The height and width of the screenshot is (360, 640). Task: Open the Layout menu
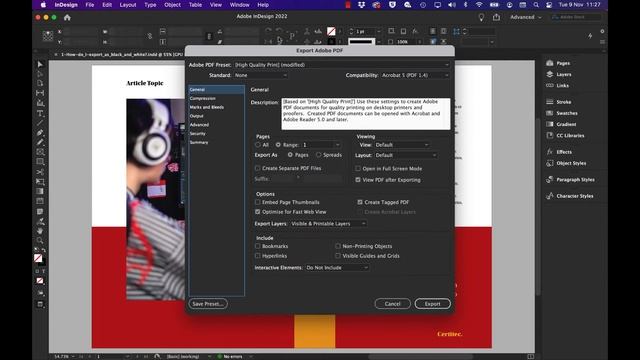point(128,5)
